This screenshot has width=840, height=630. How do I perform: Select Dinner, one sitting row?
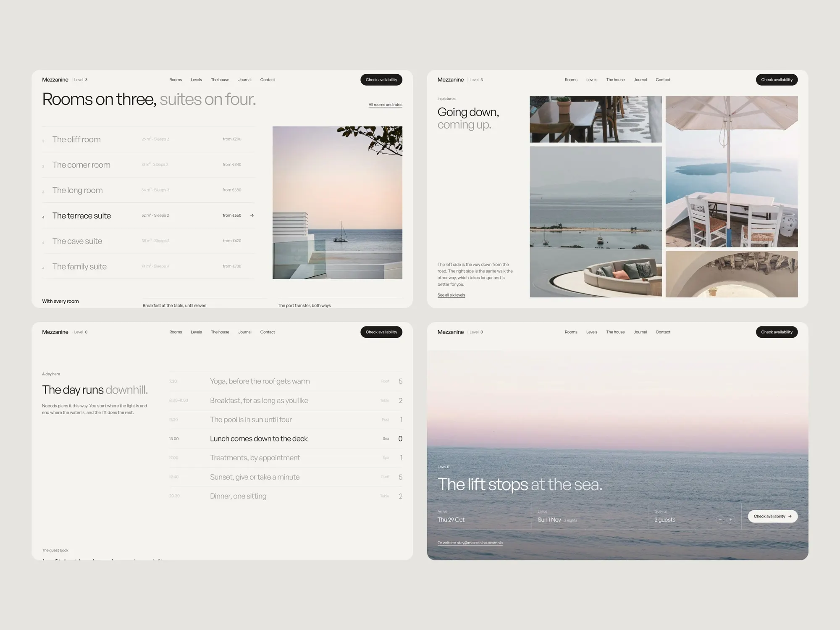286,496
